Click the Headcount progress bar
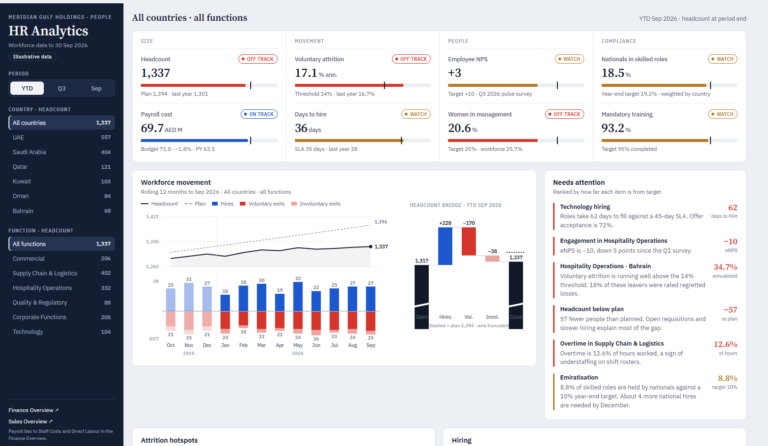Viewport: 768px width, 446px height. pyautogui.click(x=209, y=85)
